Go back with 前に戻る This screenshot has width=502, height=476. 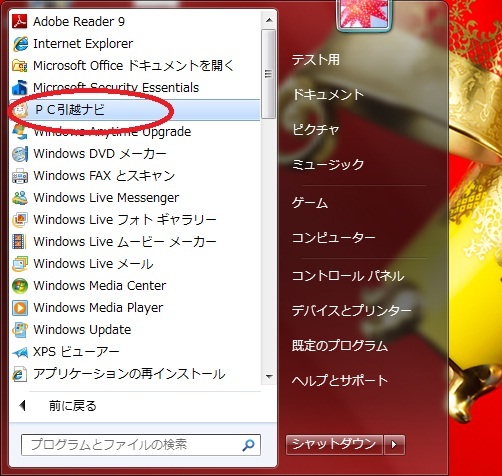click(x=72, y=406)
